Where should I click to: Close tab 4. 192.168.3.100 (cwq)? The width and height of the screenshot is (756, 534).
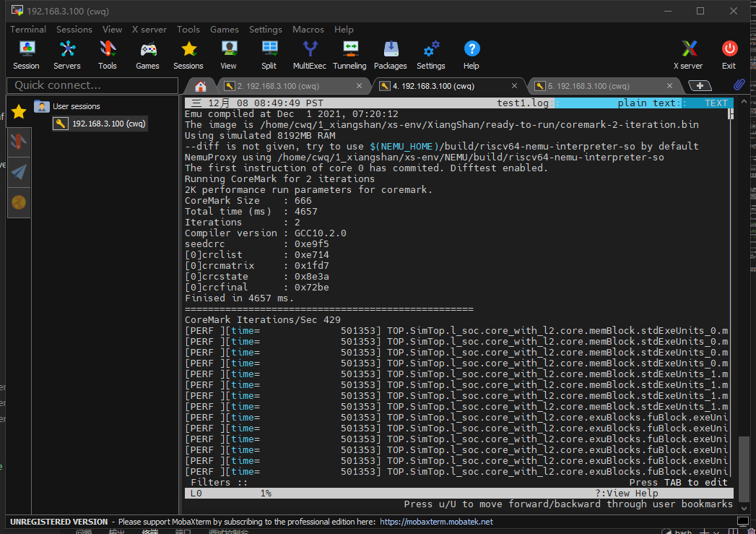pos(514,86)
